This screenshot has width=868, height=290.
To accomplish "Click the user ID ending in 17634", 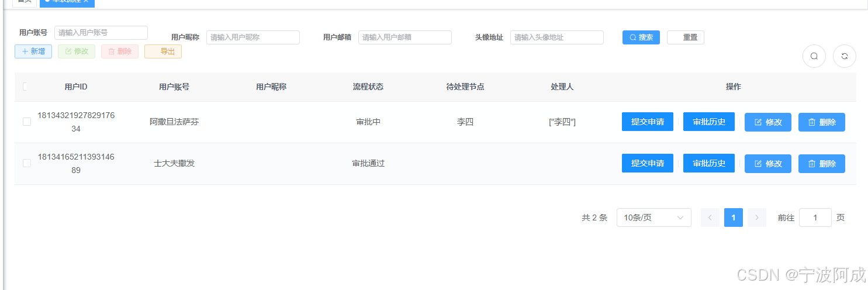I will [x=76, y=122].
